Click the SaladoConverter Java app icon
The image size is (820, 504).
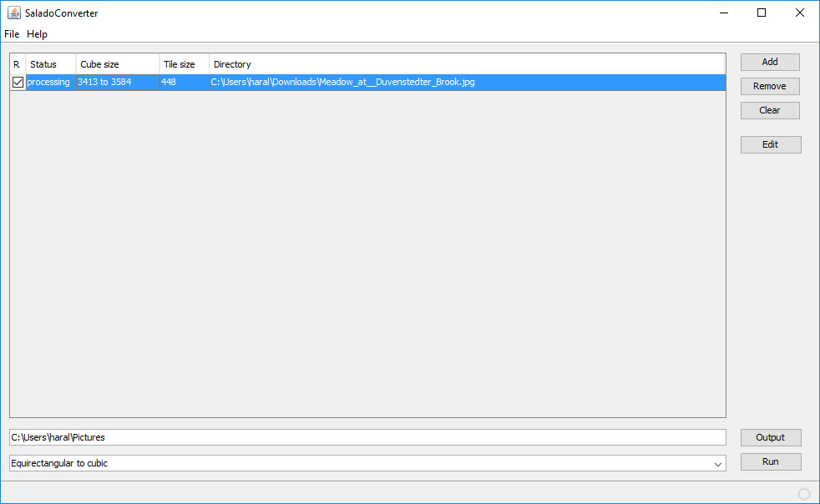[x=13, y=13]
